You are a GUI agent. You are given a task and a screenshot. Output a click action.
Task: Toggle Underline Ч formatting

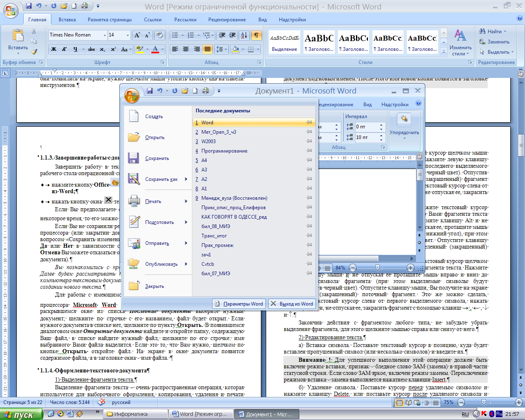[75, 49]
